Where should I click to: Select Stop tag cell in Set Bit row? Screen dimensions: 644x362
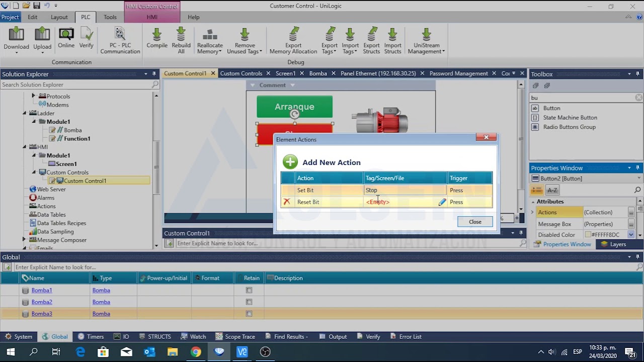(405, 190)
